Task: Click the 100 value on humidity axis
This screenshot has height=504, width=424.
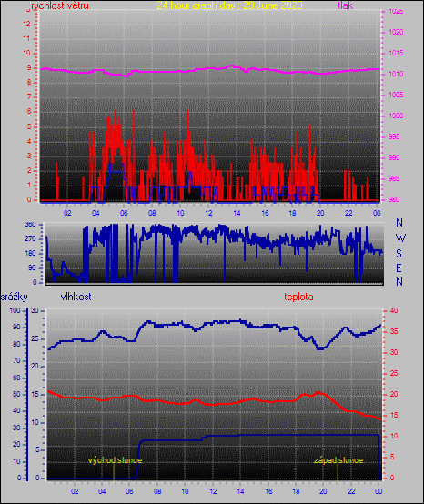Action: [x=15, y=310]
